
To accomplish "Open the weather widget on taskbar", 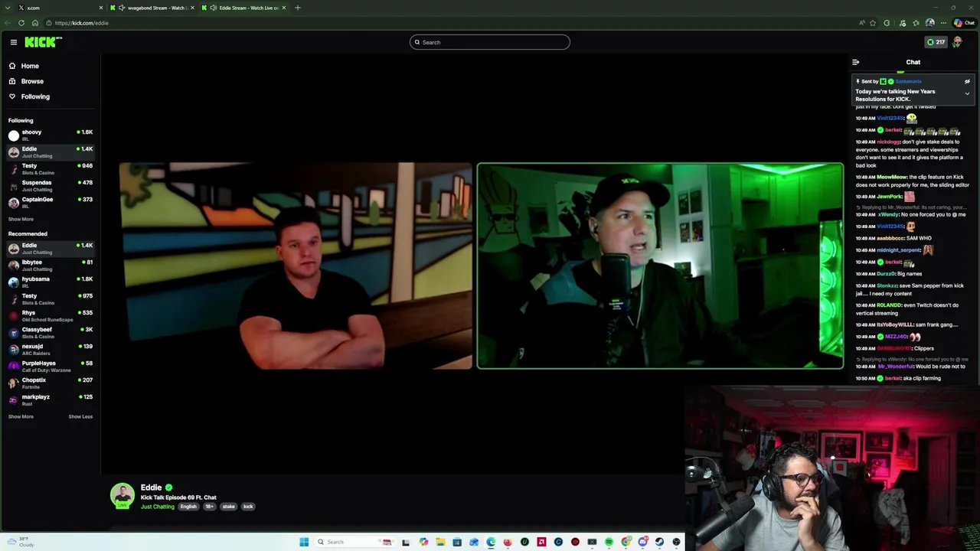I will (21, 542).
